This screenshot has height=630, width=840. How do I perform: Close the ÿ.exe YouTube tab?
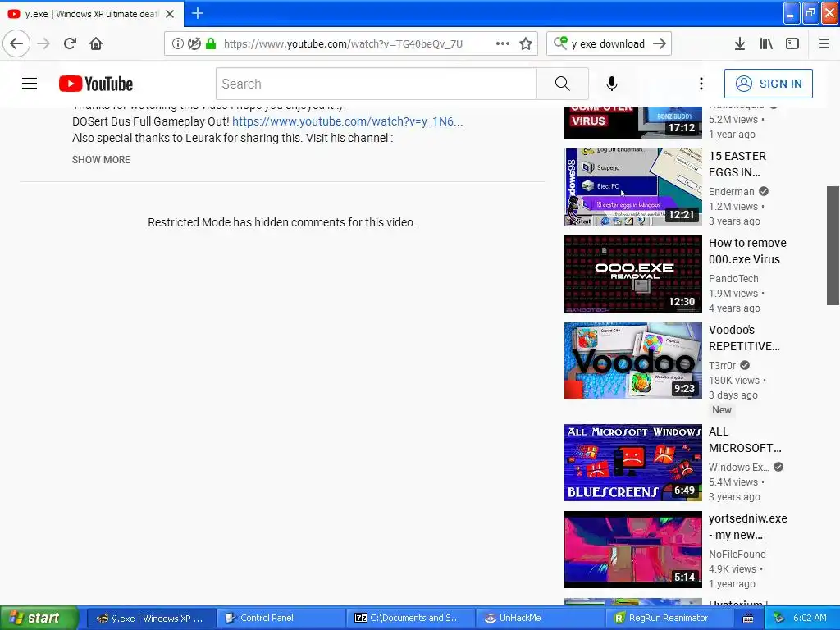[x=170, y=14]
